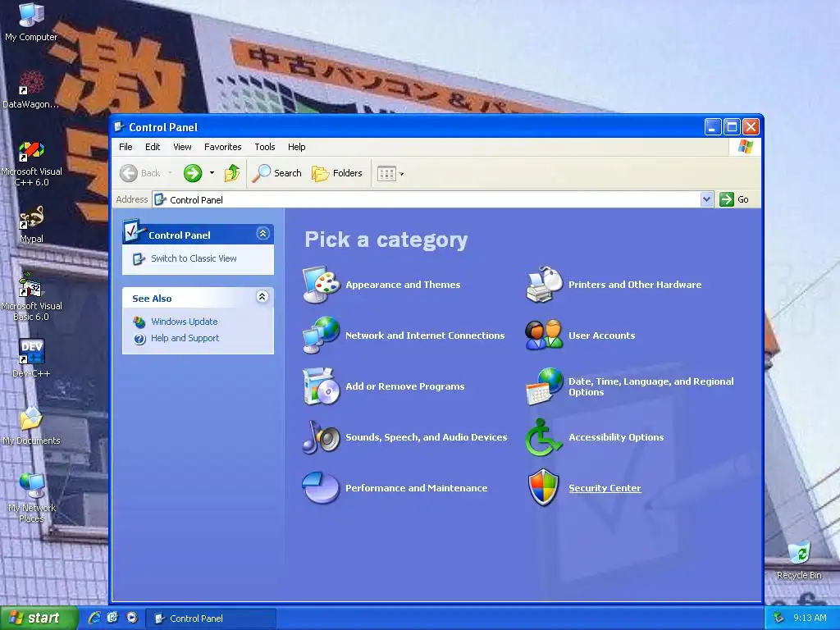Click the Security Center text link
Image resolution: width=840 pixels, height=630 pixels.
(x=605, y=488)
